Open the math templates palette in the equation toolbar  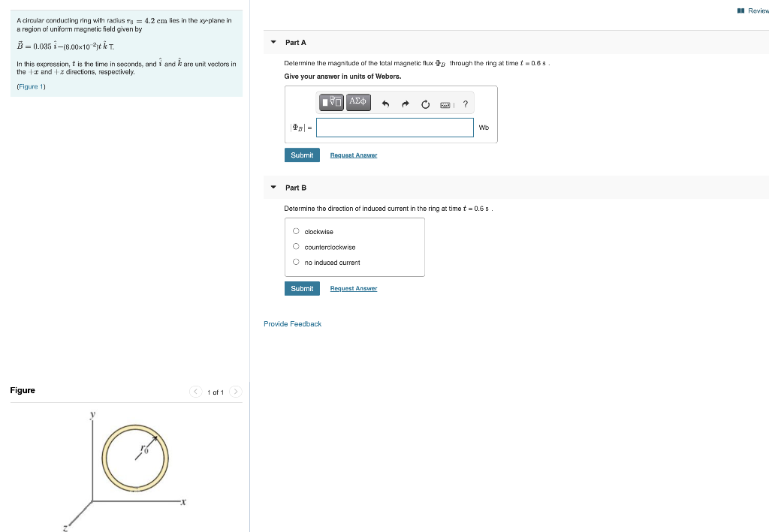pos(330,102)
